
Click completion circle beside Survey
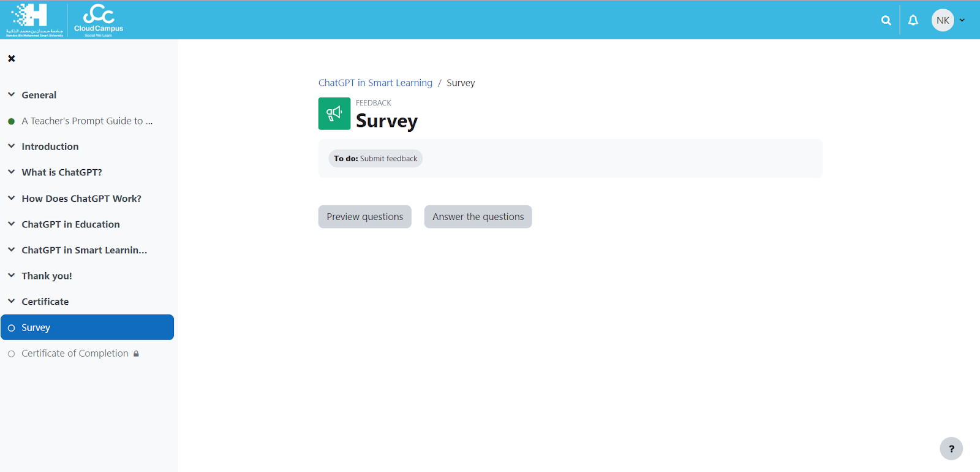(11, 328)
